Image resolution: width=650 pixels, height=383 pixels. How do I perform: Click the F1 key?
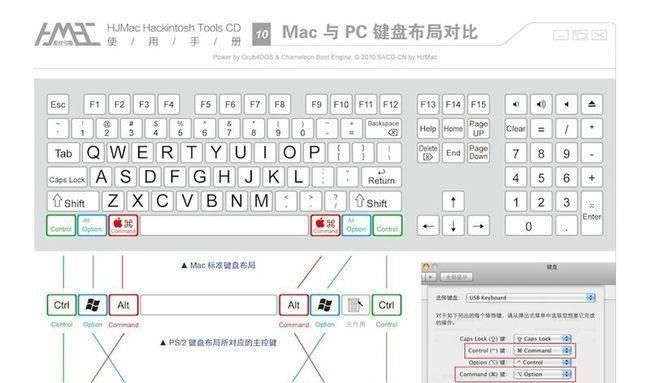[95, 104]
